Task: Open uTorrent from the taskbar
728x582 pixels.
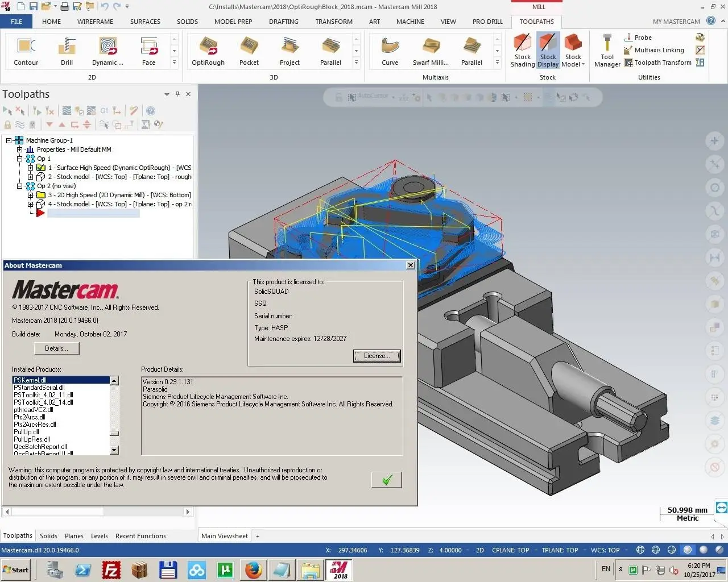Action: coord(225,569)
